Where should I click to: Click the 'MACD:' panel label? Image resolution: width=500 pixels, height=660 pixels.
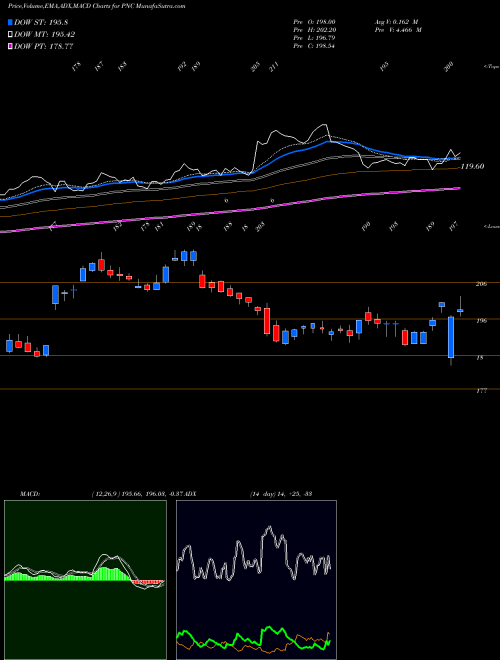(x=29, y=494)
